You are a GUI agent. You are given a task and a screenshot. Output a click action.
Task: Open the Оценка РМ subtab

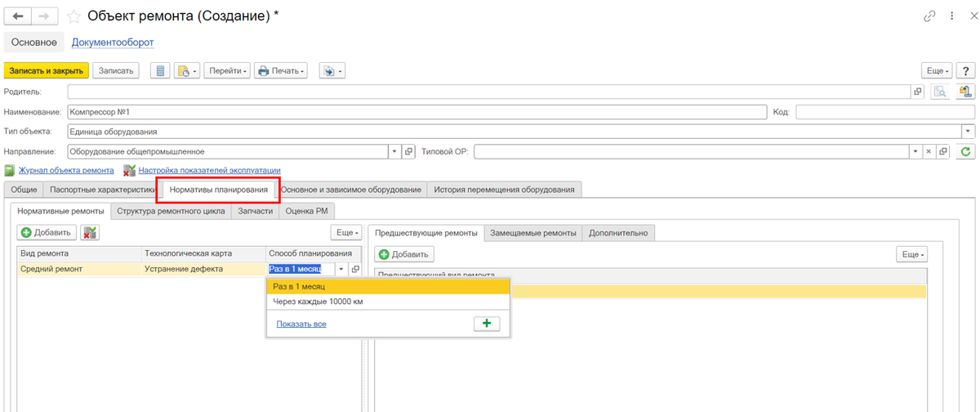click(306, 211)
